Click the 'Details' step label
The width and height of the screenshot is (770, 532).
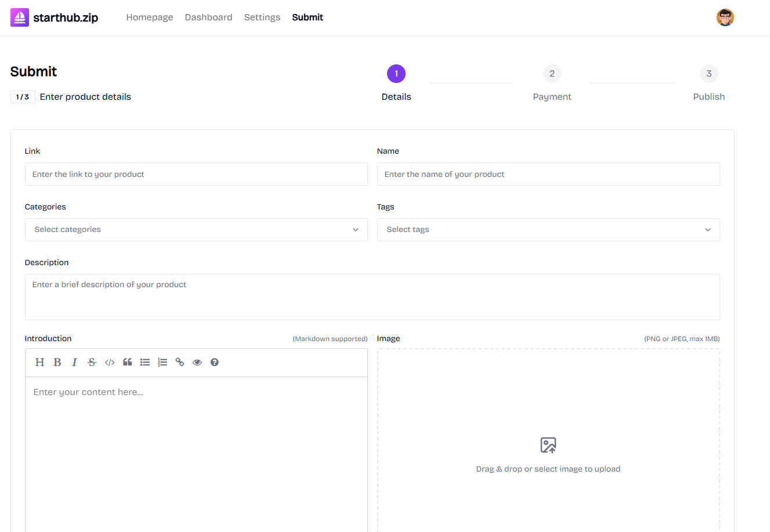(396, 97)
